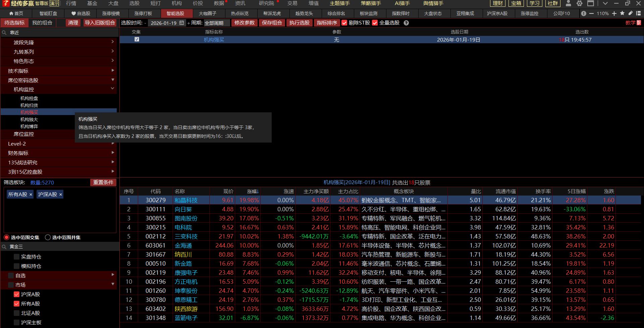The image size is (644, 328).
Task: Click the search magnifier beside 靠近
Action: (x=4, y=33)
